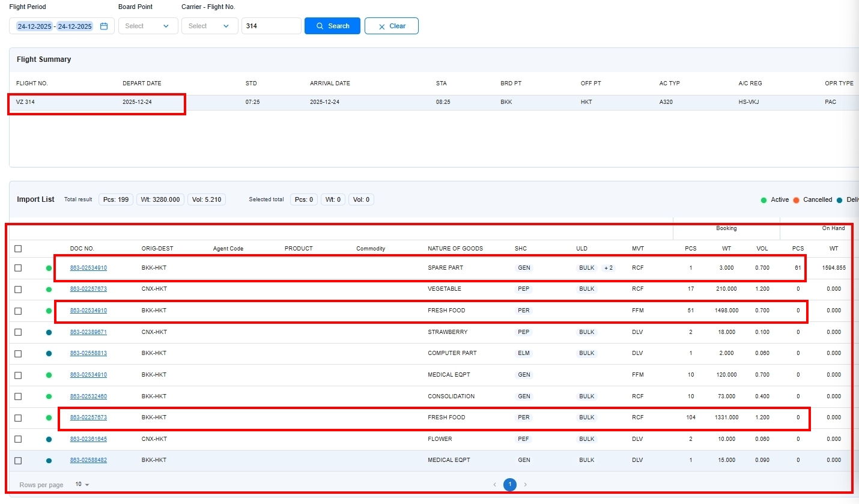
Task: Click the previous page arrow in pagination
Action: [x=494, y=485]
